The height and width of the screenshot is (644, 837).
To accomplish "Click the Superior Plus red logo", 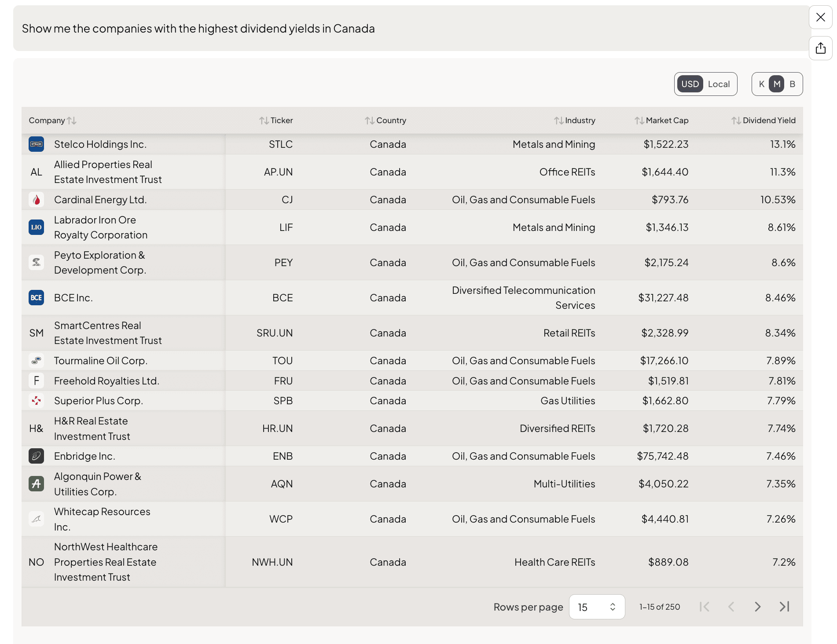I will [36, 401].
